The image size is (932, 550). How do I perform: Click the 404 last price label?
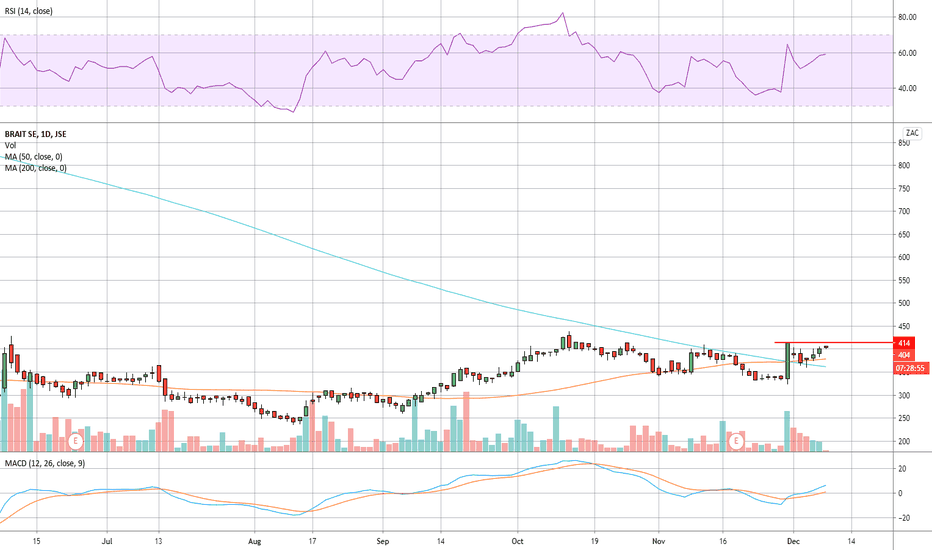(x=904, y=355)
